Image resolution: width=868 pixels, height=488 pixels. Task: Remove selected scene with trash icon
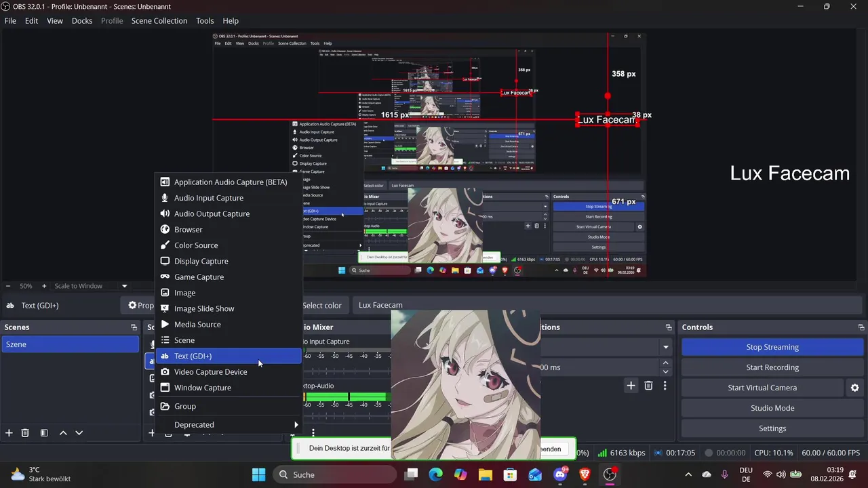(x=25, y=432)
